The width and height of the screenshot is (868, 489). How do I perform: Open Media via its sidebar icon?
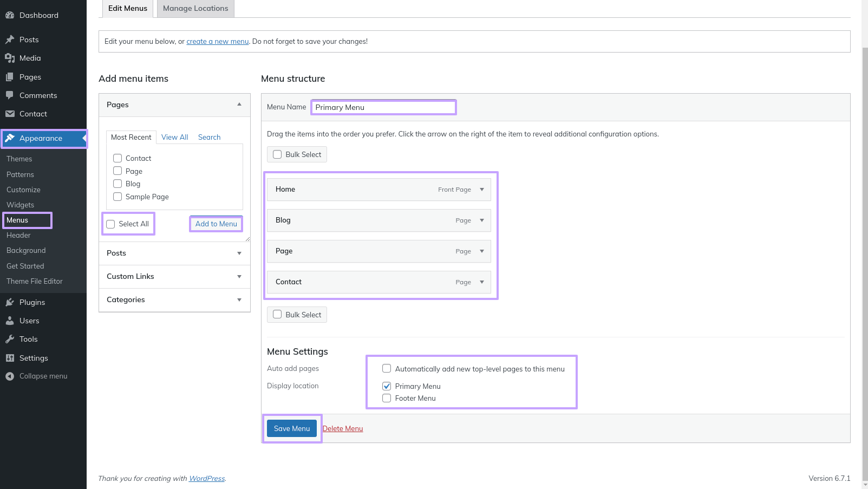click(10, 58)
